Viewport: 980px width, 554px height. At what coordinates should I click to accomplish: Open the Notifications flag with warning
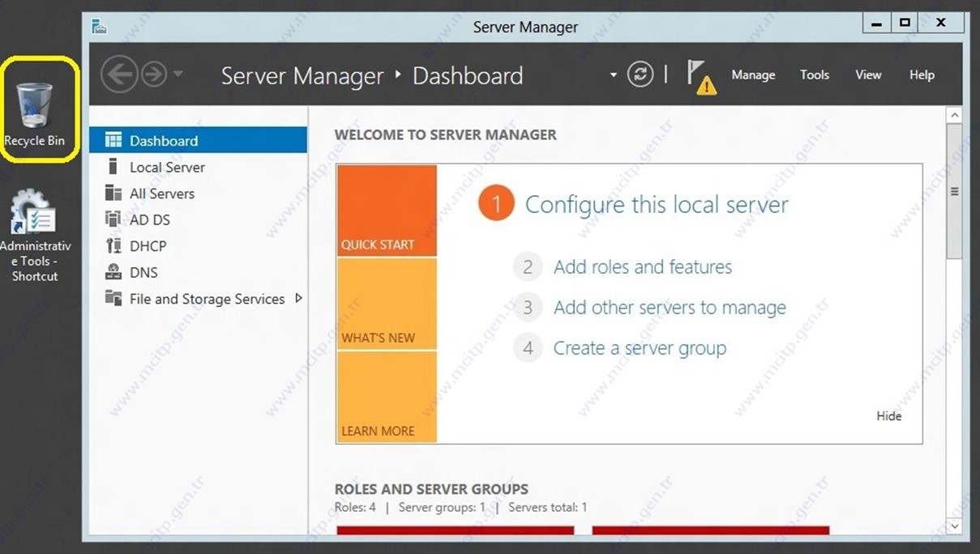pos(700,77)
